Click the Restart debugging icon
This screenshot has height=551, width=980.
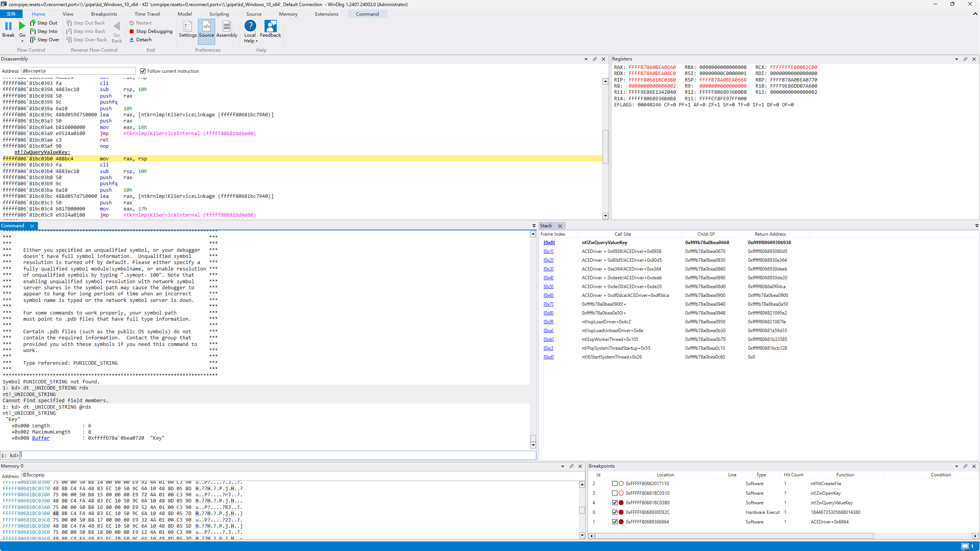132,23
